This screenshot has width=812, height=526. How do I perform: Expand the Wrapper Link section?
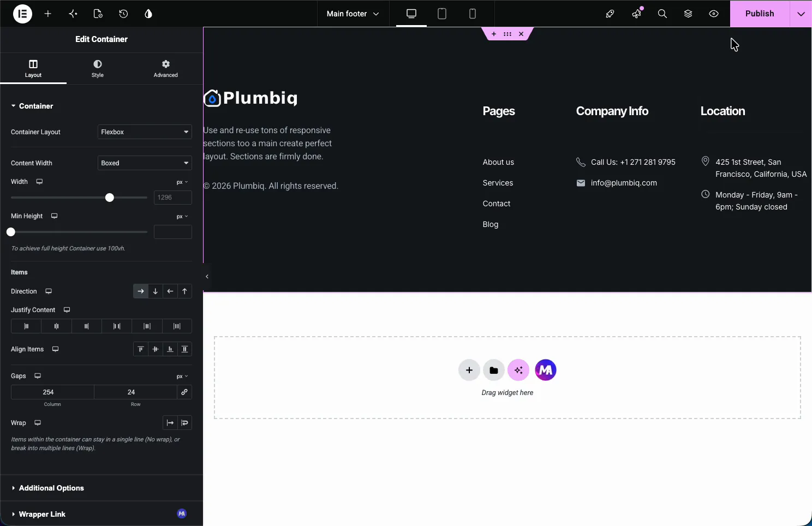(101, 514)
